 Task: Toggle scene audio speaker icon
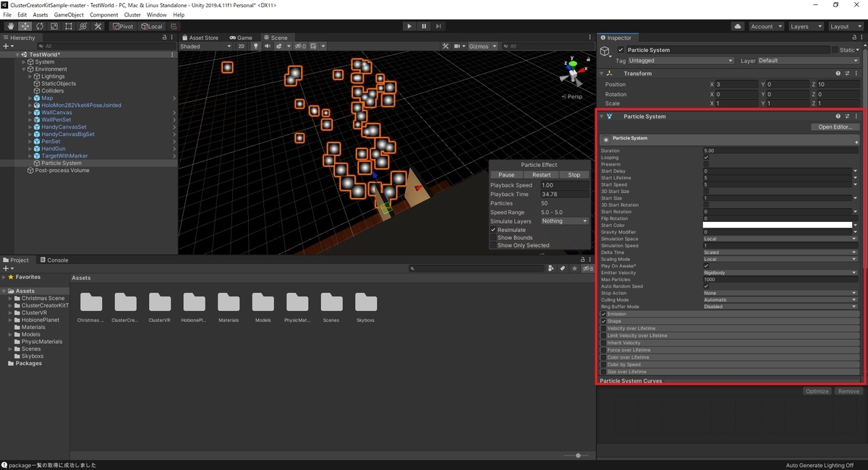click(x=268, y=46)
